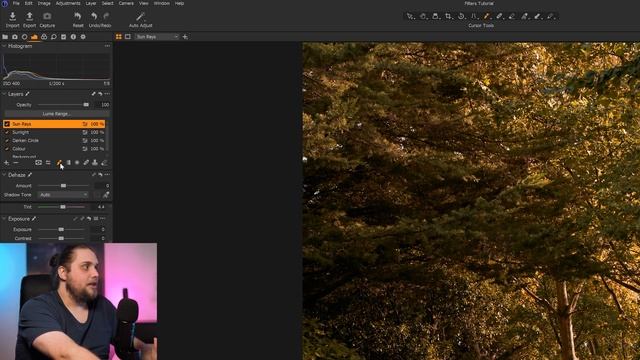Select the Pan hand cursor tool
Viewport: 640px width, 360px height.
point(423,16)
